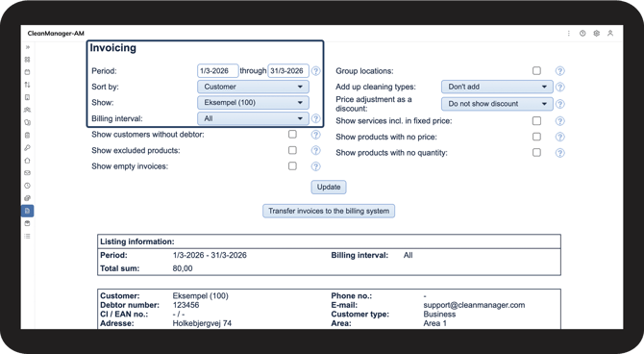Click the period start date field 1/3-2026
The height and width of the screenshot is (354, 644).
point(217,71)
